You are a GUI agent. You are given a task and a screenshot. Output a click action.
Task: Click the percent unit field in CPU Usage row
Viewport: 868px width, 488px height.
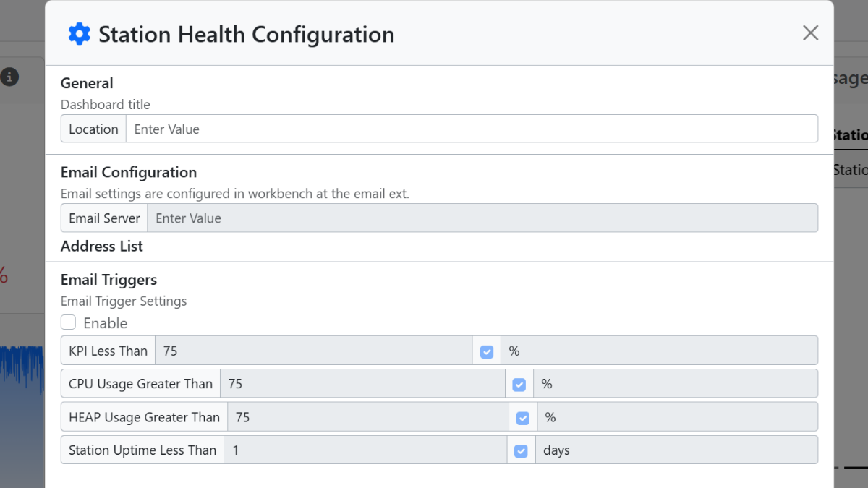click(x=675, y=385)
